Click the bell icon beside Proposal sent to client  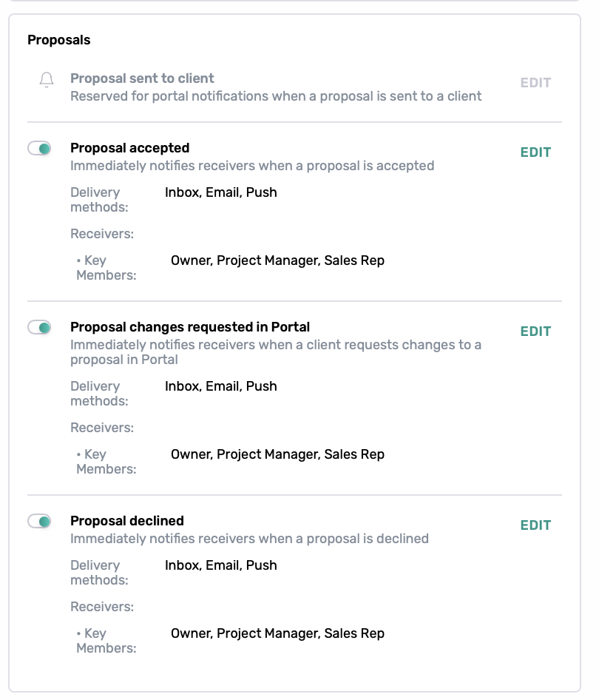[x=47, y=79]
